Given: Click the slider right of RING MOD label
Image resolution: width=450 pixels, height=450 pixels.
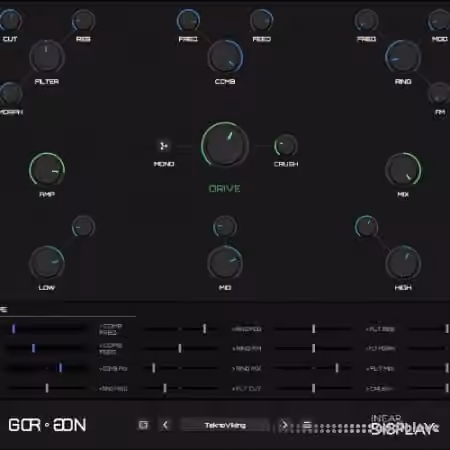Looking at the screenshot, I should click(313, 329).
